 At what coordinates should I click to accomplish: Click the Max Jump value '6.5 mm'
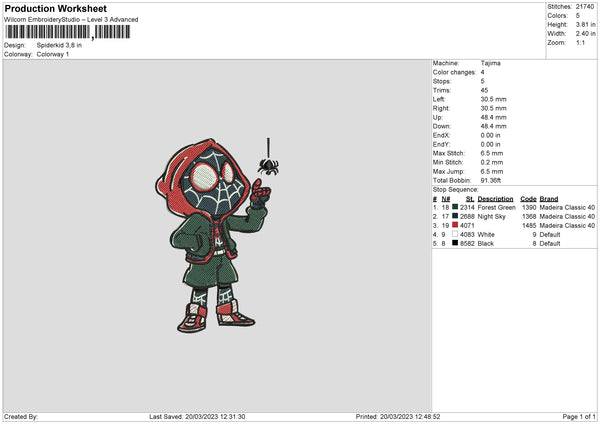(x=492, y=171)
